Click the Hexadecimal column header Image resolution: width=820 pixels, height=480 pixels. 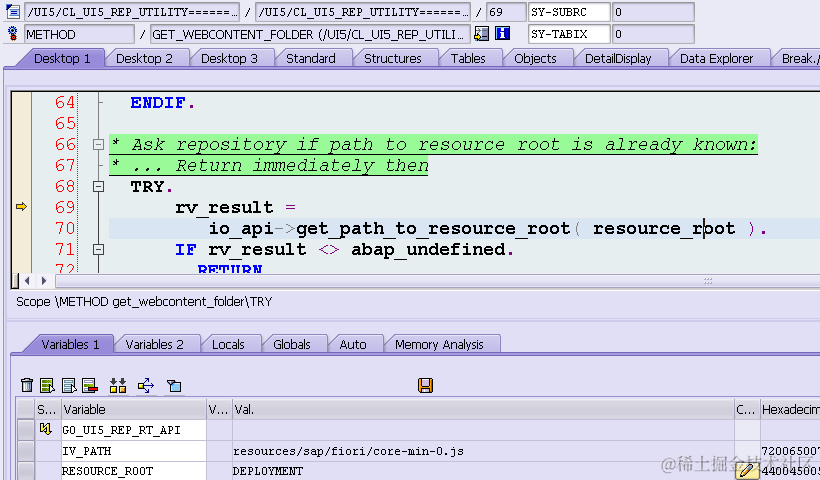click(790, 409)
